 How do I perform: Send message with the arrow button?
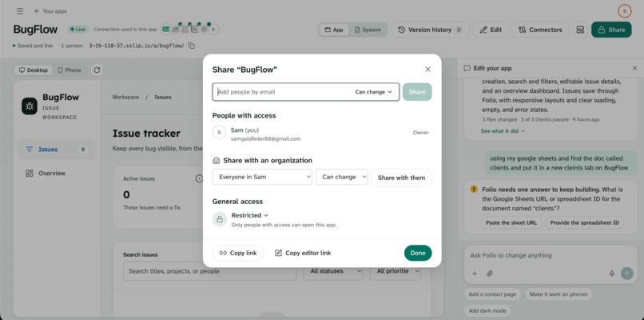point(626,273)
